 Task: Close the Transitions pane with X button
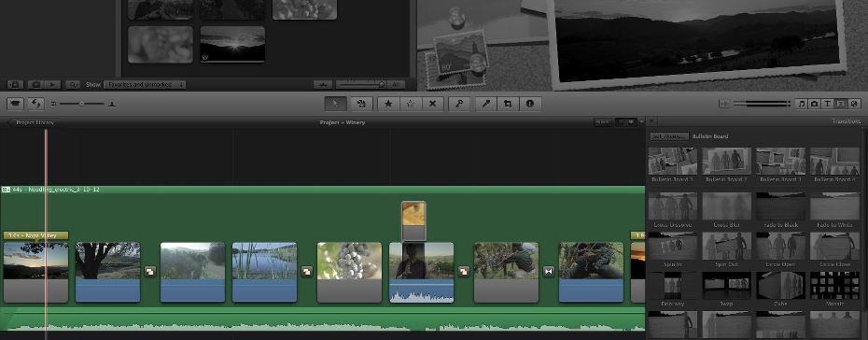[x=652, y=121]
